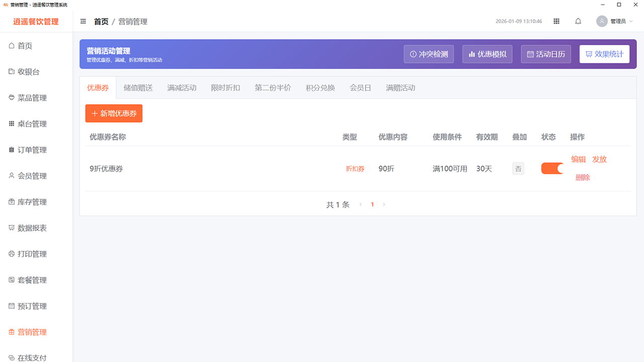Screen dimensions: 644x362
Task: Open 收银台 from the sidebar
Action: (28, 72)
